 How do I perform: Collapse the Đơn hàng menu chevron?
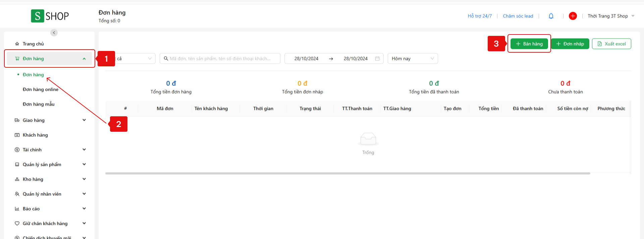coord(84,59)
